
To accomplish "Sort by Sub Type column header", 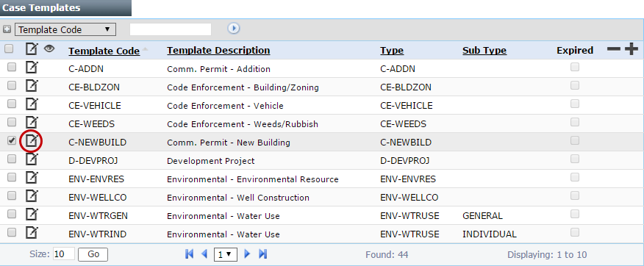I will 484,50.
